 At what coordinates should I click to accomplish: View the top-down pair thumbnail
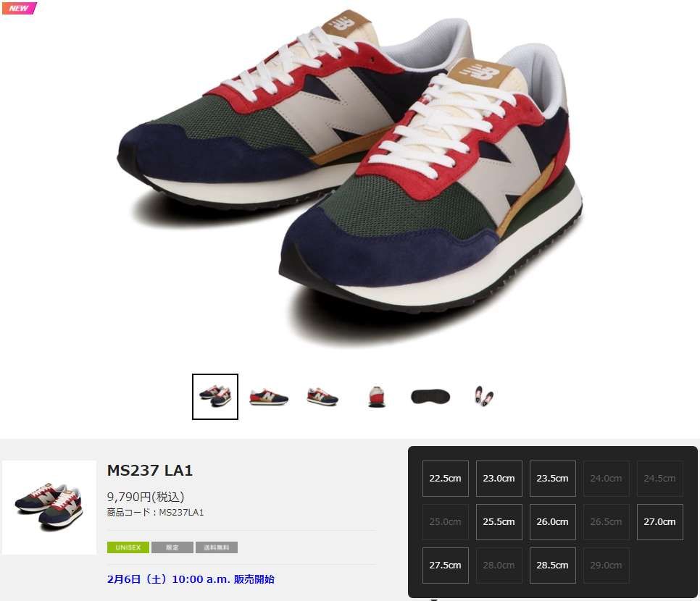(x=484, y=396)
